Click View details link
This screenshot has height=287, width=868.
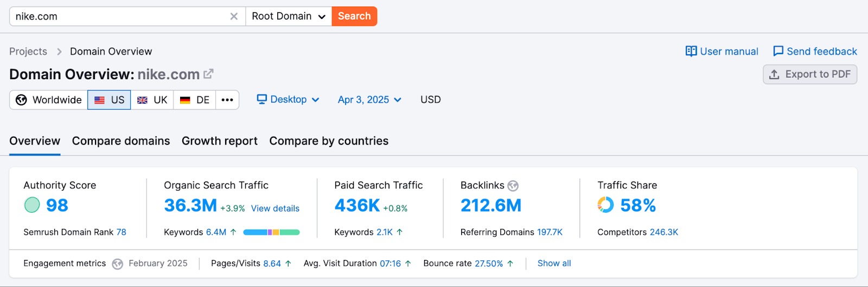[275, 208]
